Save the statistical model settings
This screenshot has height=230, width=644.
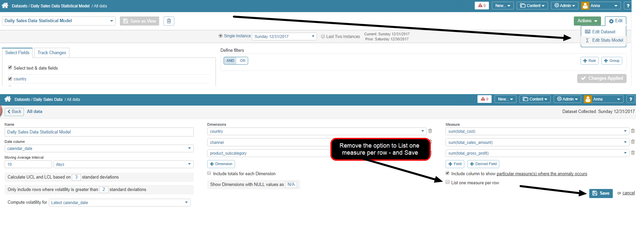pyautogui.click(x=601, y=193)
